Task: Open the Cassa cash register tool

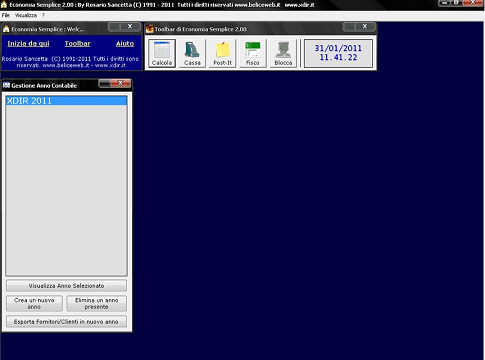Action: click(192, 53)
